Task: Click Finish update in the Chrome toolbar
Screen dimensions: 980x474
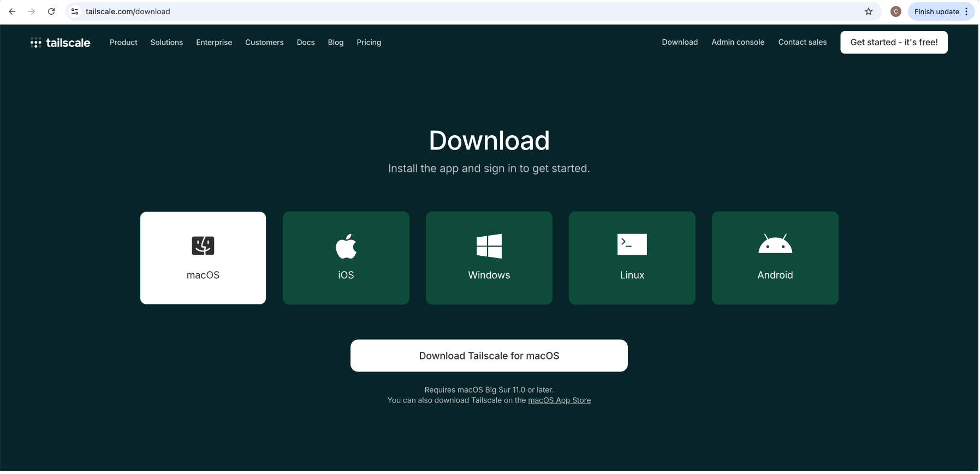Action: [x=936, y=11]
